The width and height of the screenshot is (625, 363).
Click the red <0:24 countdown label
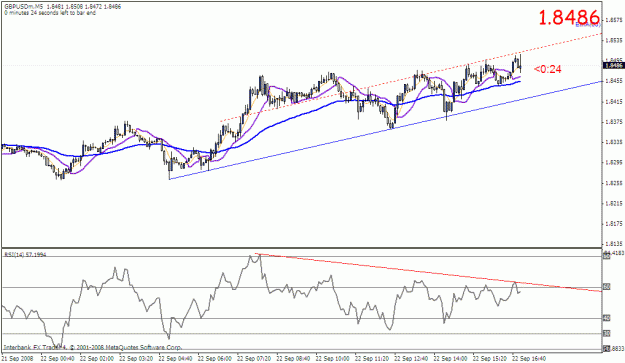(548, 69)
